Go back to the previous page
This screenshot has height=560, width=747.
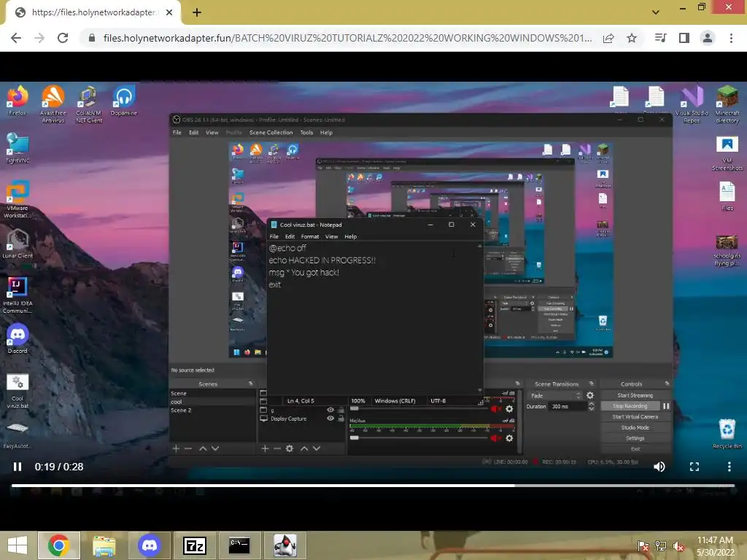[x=16, y=38]
